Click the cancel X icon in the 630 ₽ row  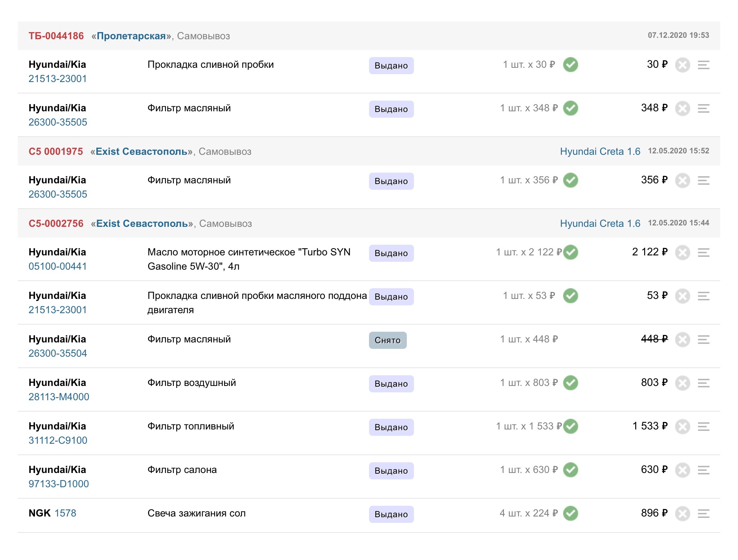click(x=682, y=470)
